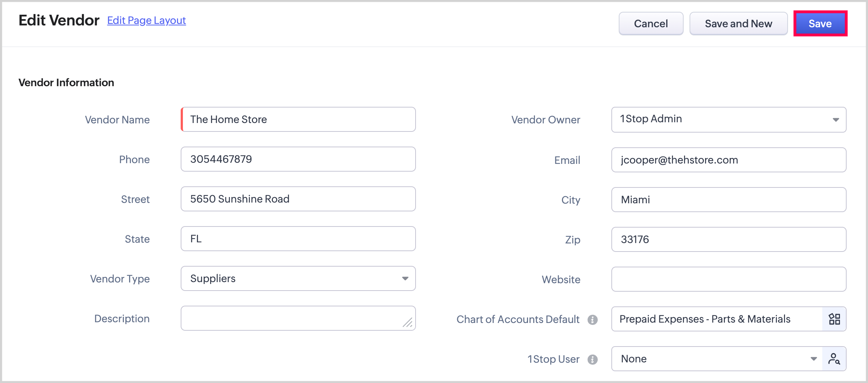Cancel editing the vendor
Screen dimensions: 868x383
(650, 24)
